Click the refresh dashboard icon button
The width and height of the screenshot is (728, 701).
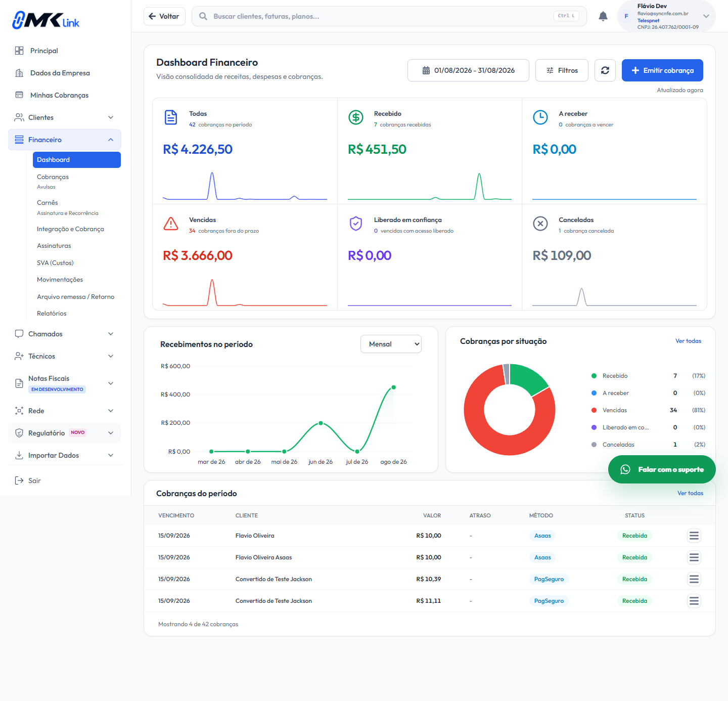[x=605, y=70]
